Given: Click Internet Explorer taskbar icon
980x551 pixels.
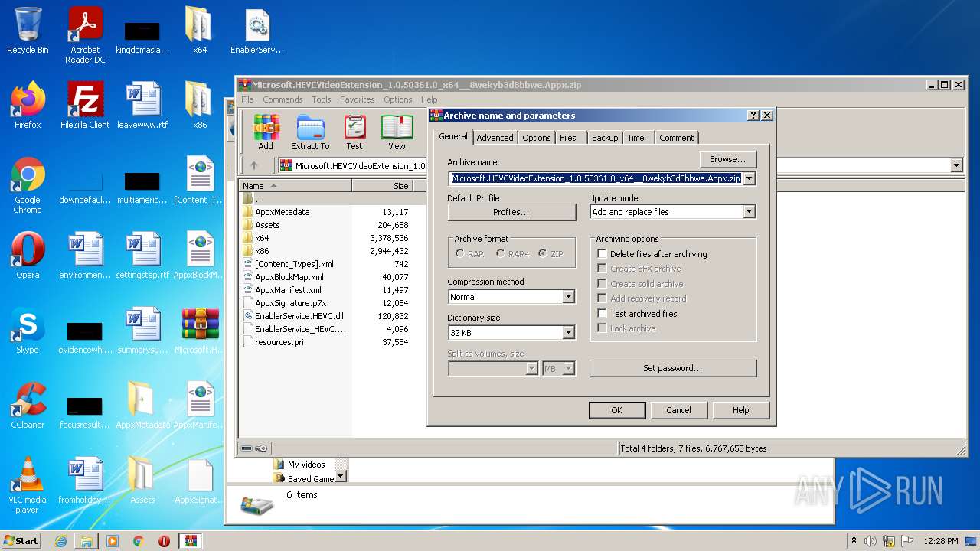Looking at the screenshot, I should 60,541.
